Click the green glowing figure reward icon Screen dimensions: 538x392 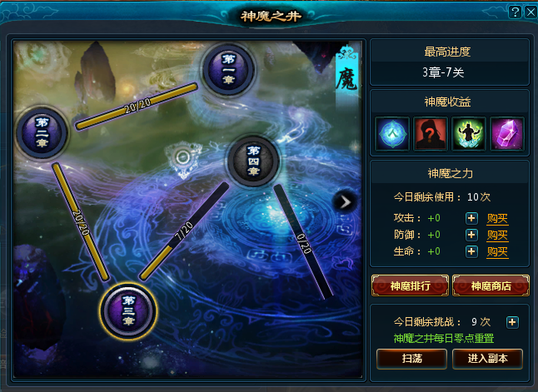(469, 134)
